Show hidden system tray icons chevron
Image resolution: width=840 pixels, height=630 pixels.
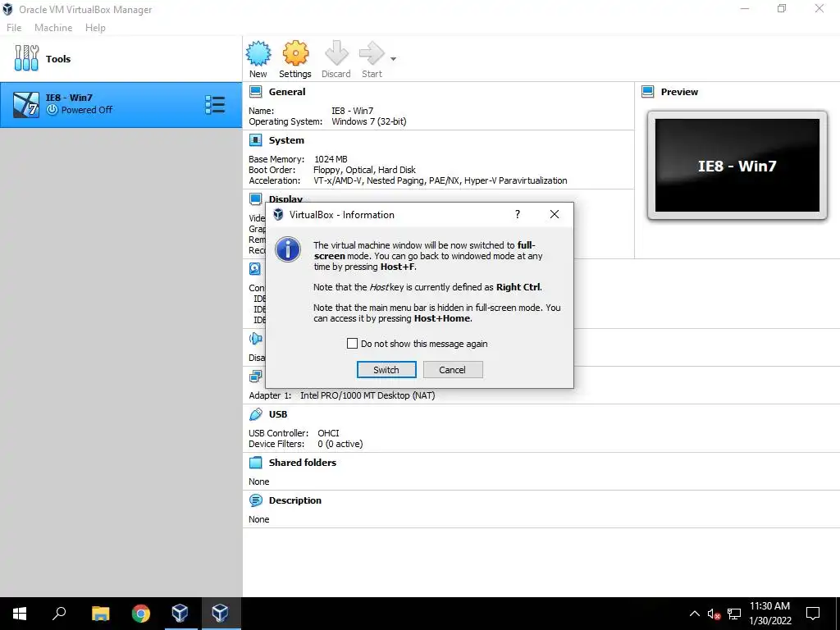(694, 614)
